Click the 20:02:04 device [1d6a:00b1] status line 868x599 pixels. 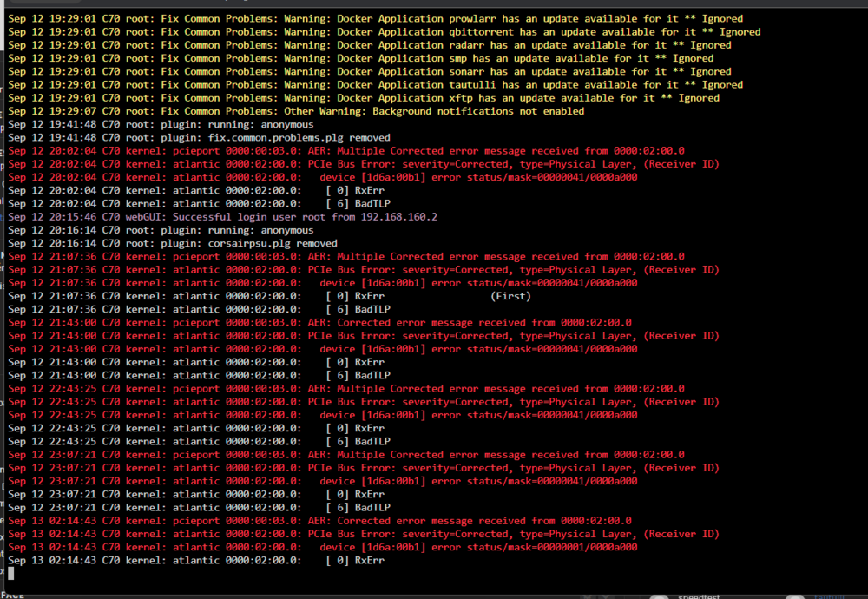(x=323, y=178)
